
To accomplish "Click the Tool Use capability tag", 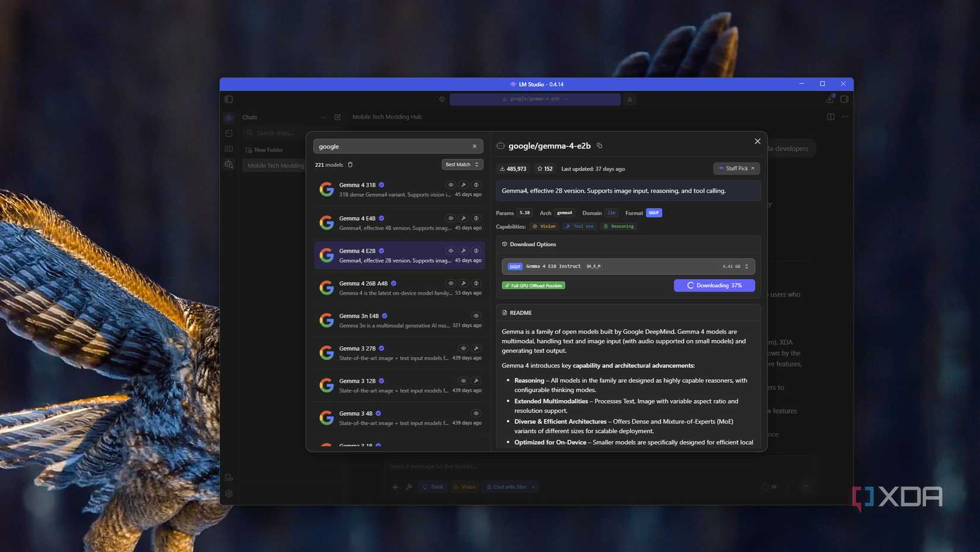I will click(x=580, y=226).
